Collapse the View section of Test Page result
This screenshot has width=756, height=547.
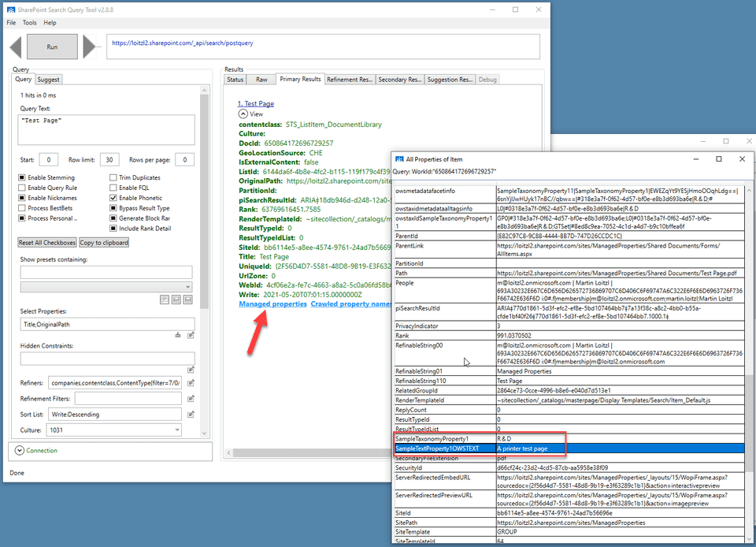pos(243,113)
